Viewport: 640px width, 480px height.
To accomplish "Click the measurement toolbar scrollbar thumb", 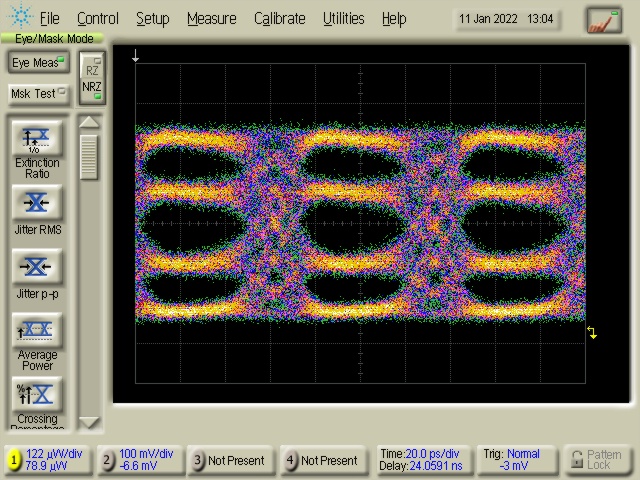I will [x=89, y=156].
